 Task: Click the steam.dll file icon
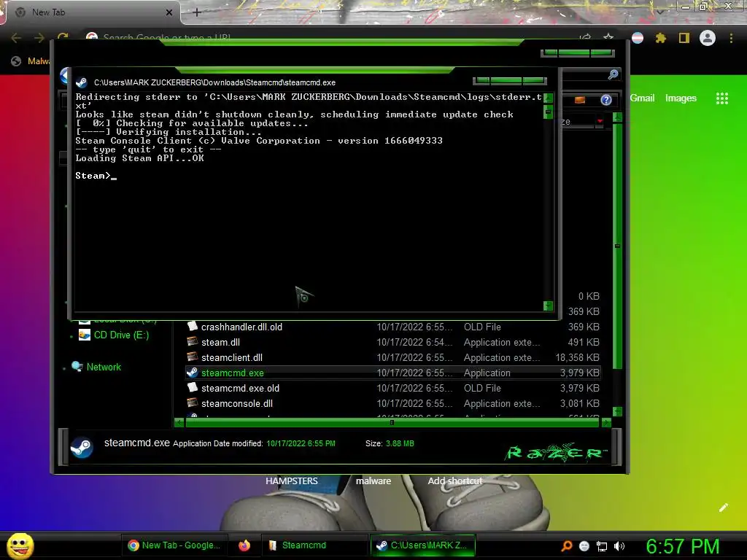tap(193, 342)
